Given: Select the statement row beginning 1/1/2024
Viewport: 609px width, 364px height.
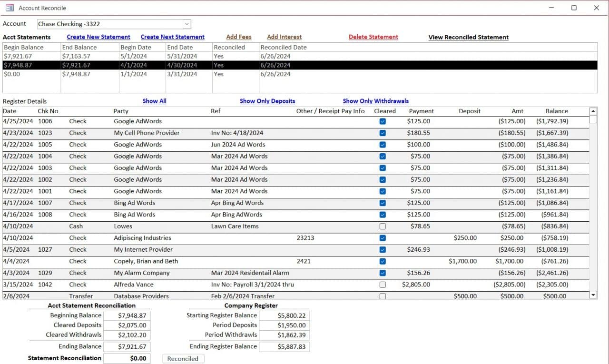Looking at the screenshot, I should click(x=143, y=74).
